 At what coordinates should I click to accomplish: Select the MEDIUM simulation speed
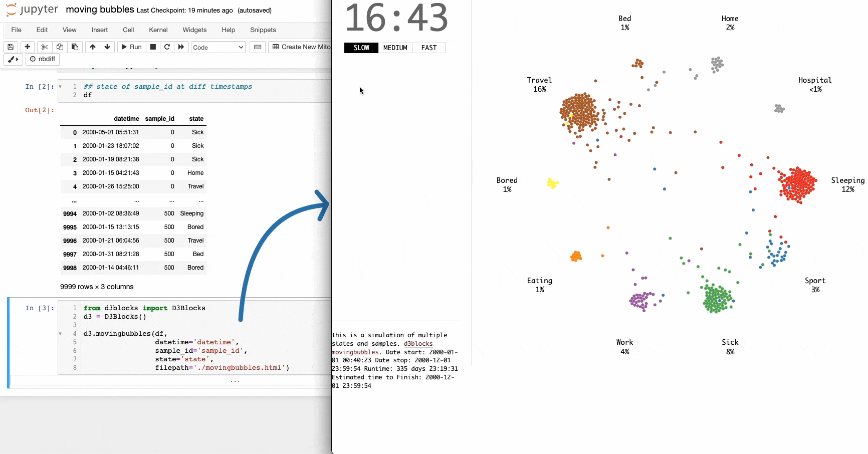pos(395,48)
